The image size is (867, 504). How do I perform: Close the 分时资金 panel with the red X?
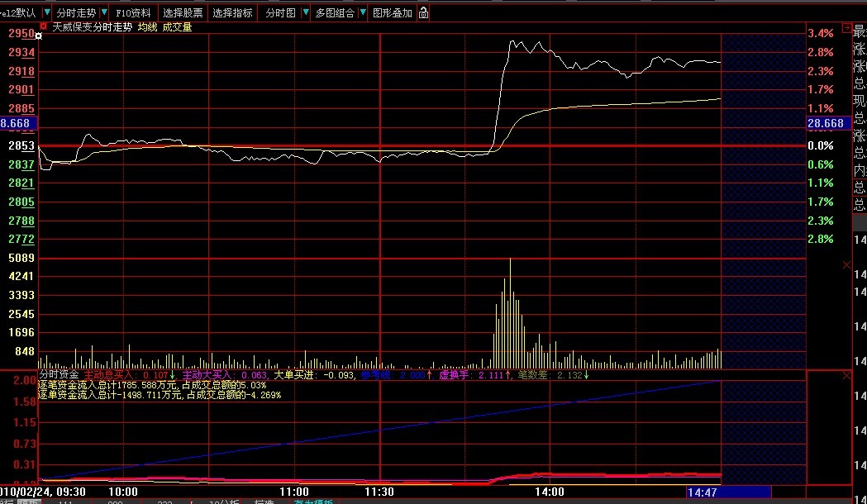pyautogui.click(x=846, y=375)
